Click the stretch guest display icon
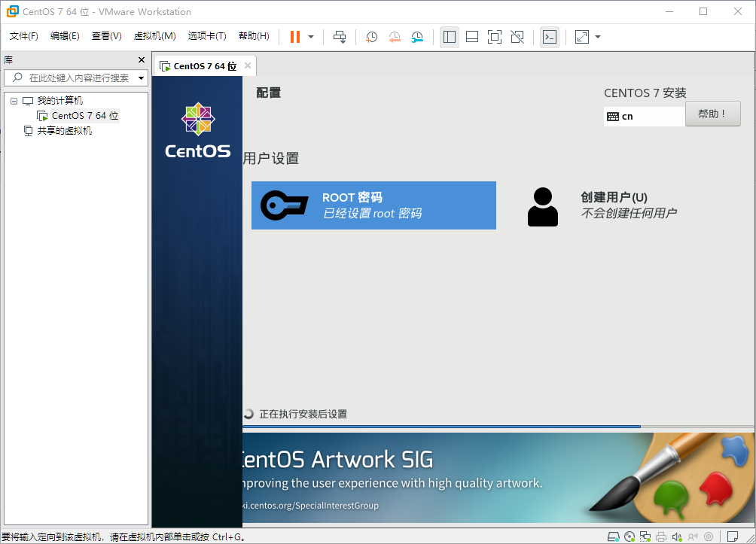Viewport: 756px width, 544px height. point(582,37)
